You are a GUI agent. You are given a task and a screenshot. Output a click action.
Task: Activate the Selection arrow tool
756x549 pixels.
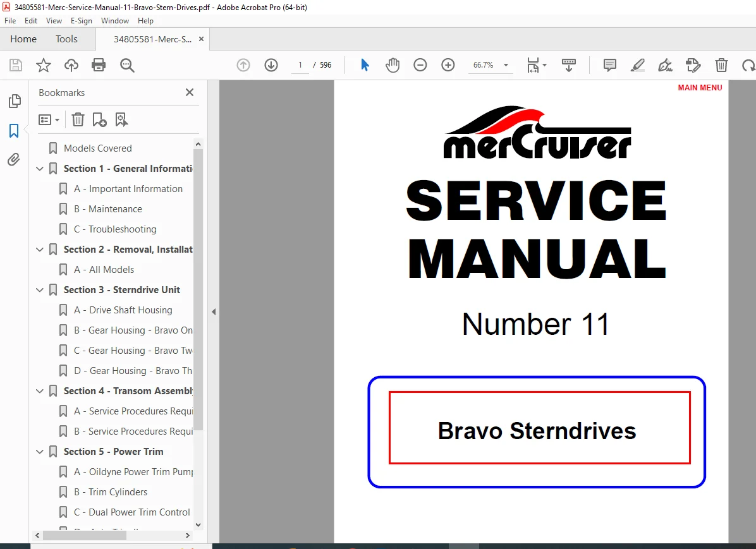pyautogui.click(x=365, y=65)
